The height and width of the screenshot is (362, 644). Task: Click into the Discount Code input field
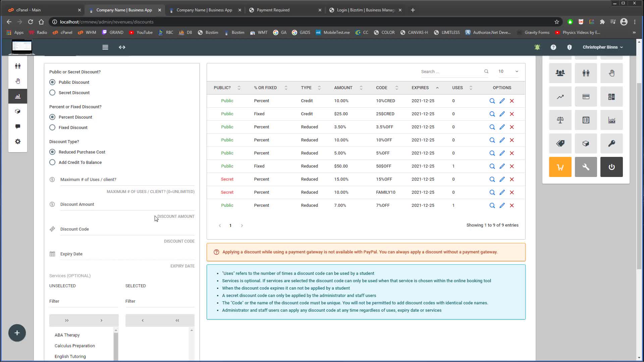[x=127, y=229]
